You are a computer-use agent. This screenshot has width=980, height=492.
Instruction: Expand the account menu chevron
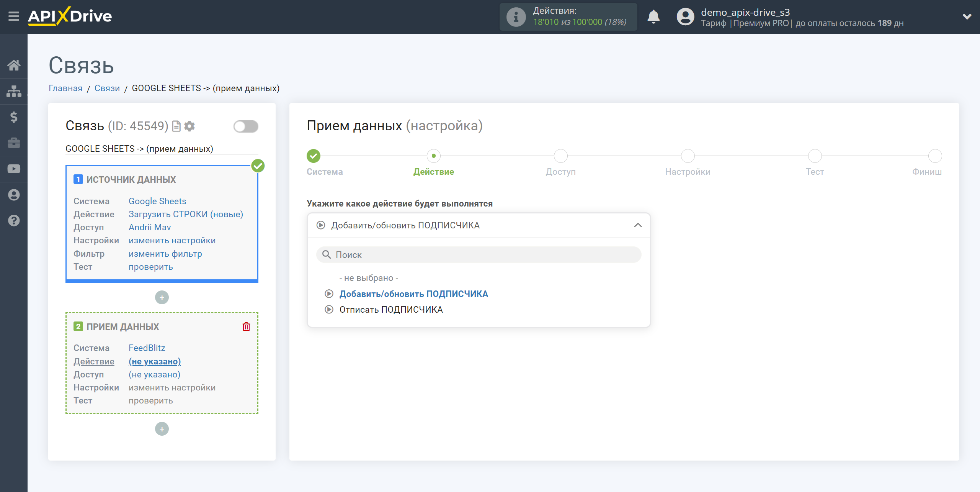coord(967,16)
